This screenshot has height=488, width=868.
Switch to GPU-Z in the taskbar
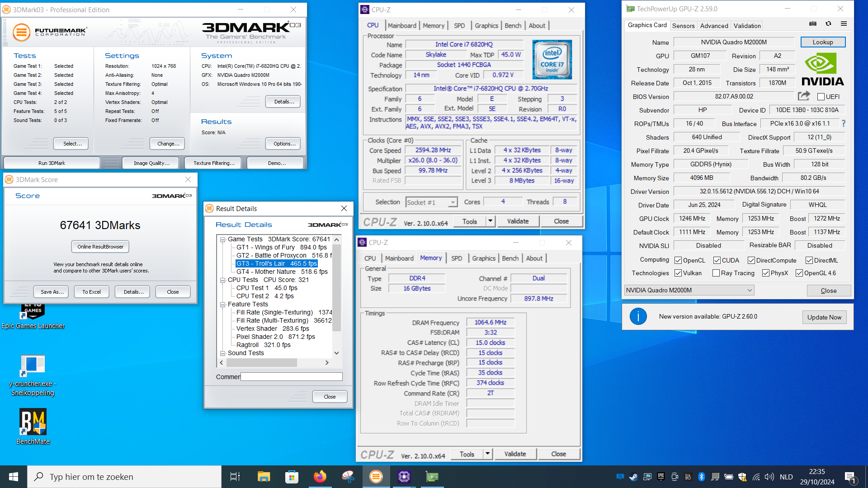[432, 477]
